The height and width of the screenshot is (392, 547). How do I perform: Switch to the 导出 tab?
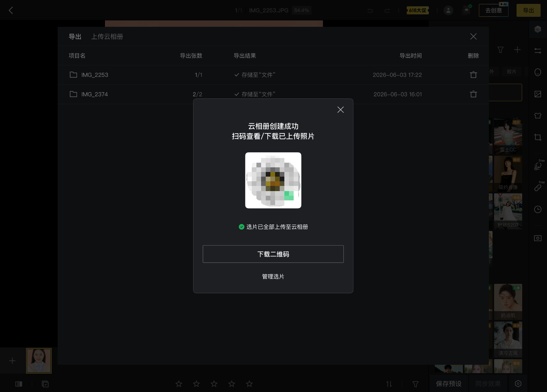75,37
